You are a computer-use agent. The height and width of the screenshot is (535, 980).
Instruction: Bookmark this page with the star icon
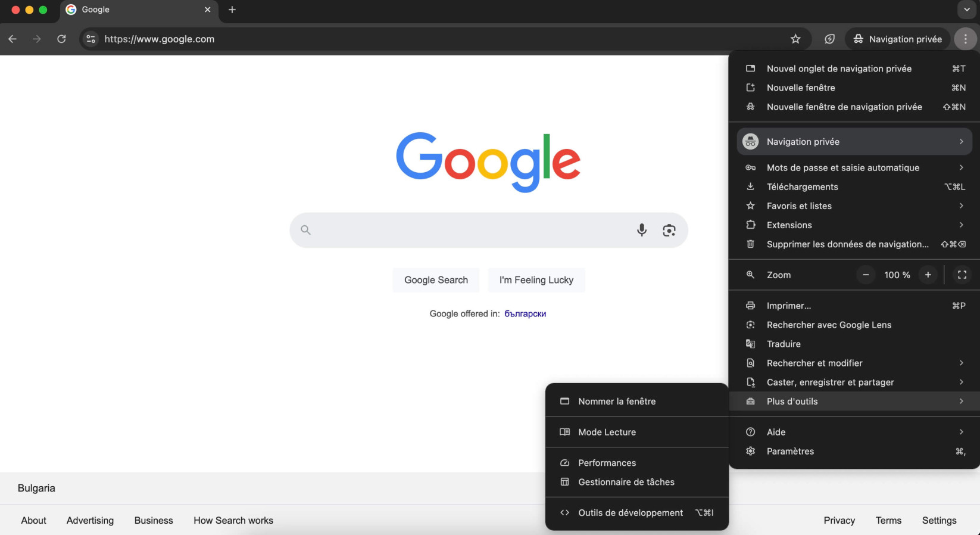[x=795, y=39]
